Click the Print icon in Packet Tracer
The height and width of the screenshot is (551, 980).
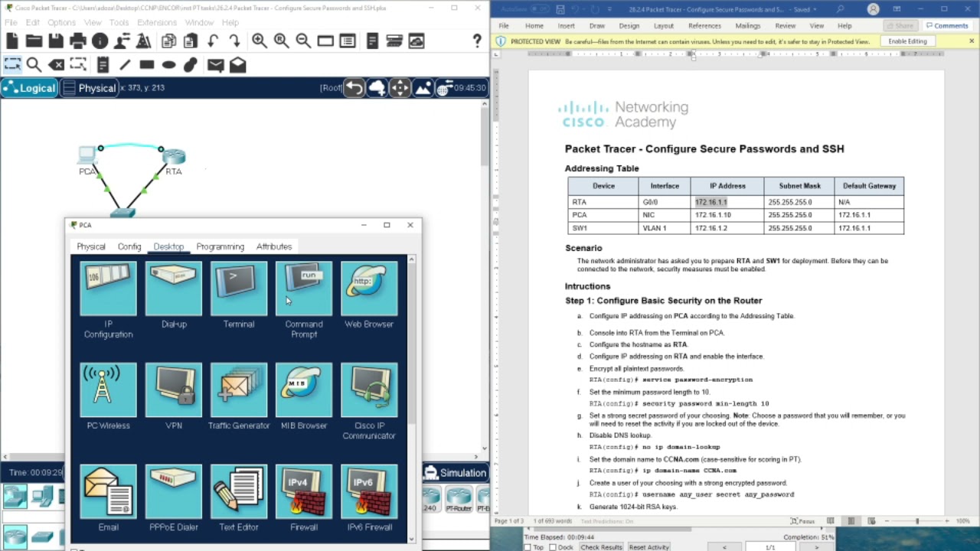[78, 41]
